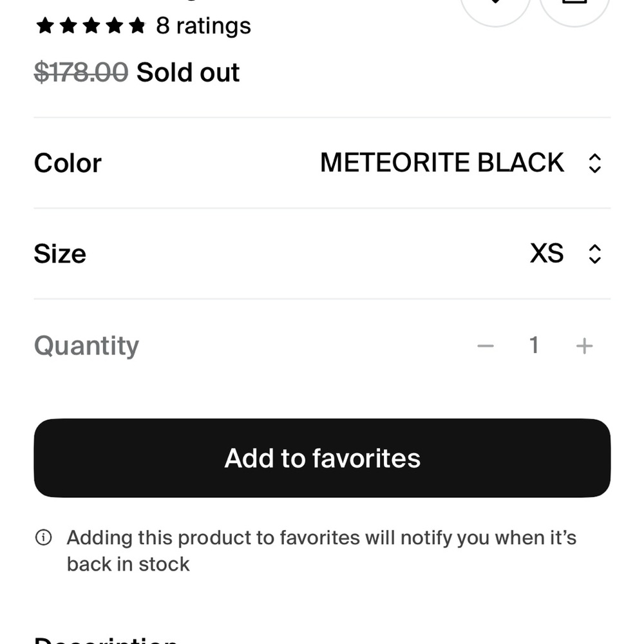Click the quantity number 1 field

pos(533,345)
